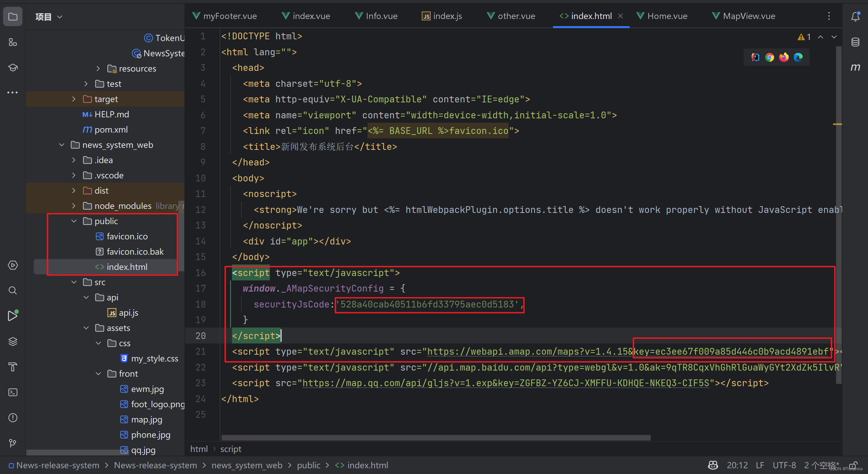The width and height of the screenshot is (868, 474).
Task: Open the Git version control icon
Action: 13,443
